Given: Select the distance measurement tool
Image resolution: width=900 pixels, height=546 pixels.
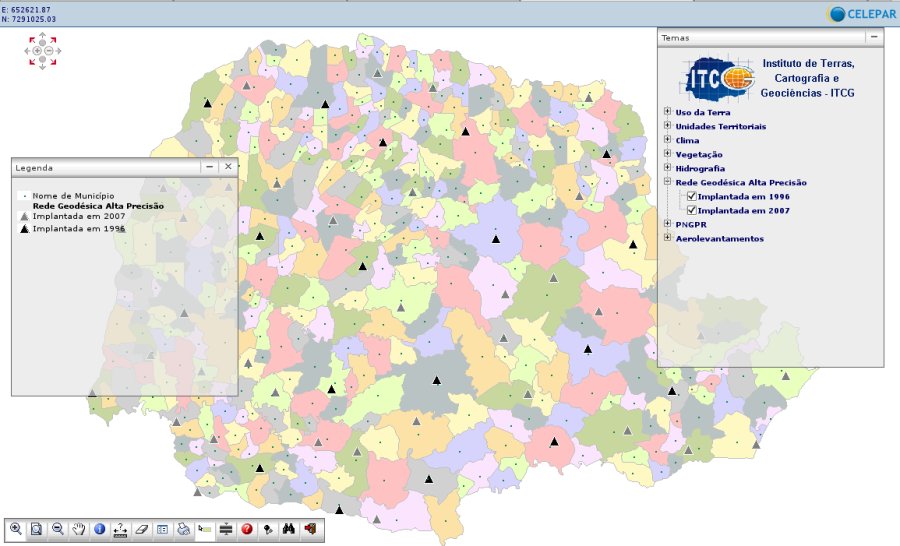Looking at the screenshot, I should (120, 529).
